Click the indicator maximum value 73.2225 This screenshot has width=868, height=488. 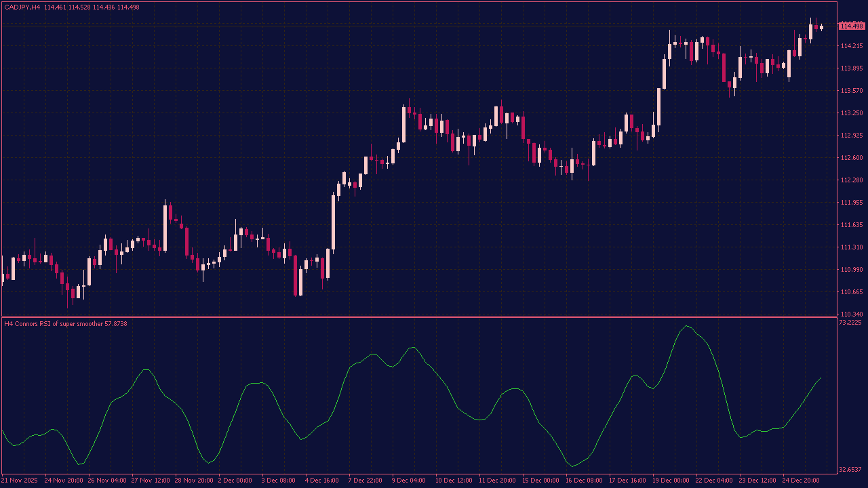point(849,323)
